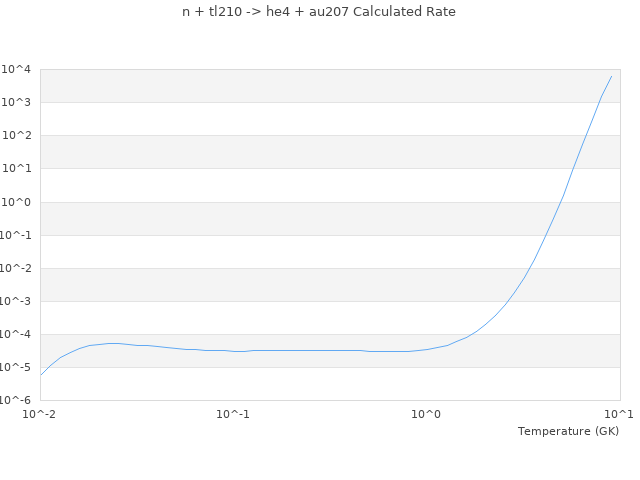Select the 10^3 y-axis tick label
The image size is (640, 480).
(x=18, y=102)
